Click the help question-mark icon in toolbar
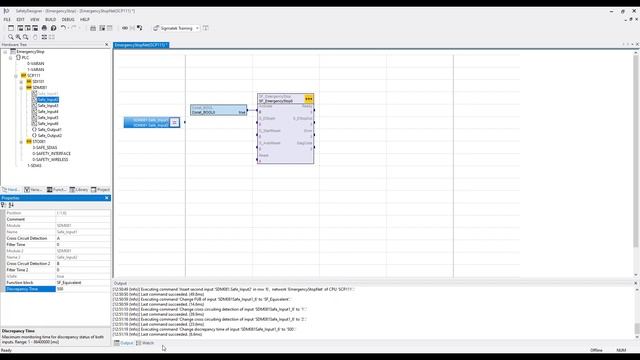 (x=53, y=28)
